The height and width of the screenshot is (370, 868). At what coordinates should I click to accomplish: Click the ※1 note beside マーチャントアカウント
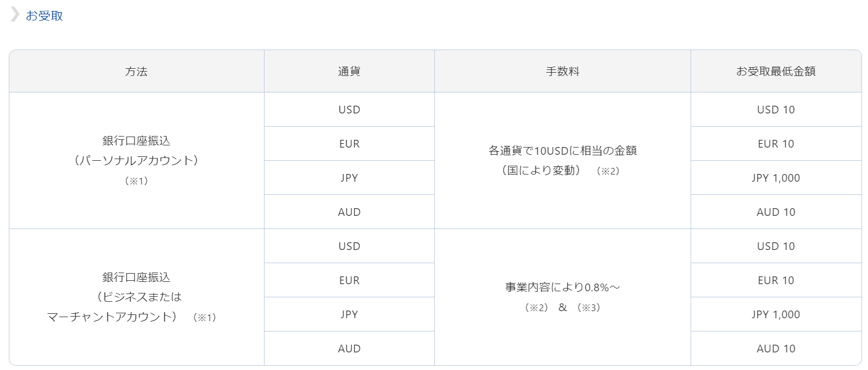point(204,317)
